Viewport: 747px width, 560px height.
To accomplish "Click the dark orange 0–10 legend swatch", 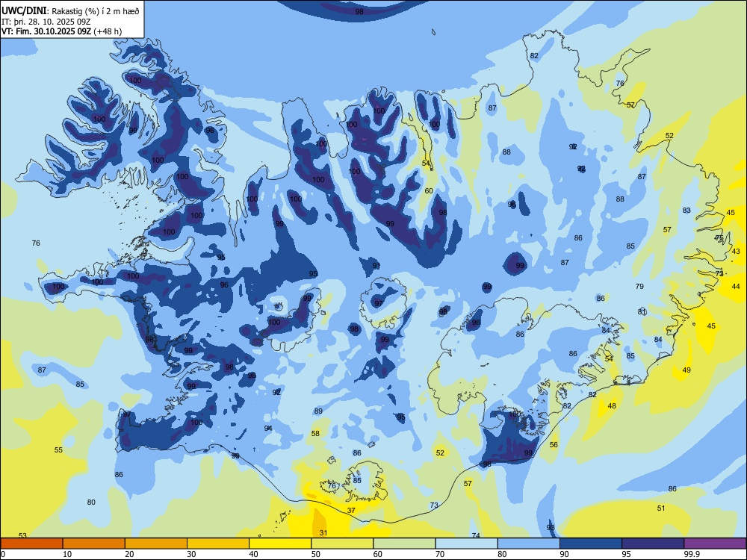I will [x=31, y=544].
